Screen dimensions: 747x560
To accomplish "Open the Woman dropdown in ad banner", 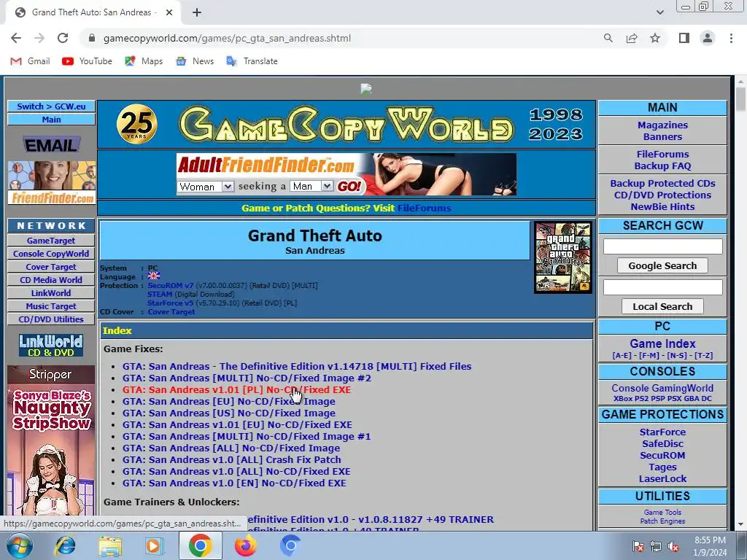I will 205,187.
